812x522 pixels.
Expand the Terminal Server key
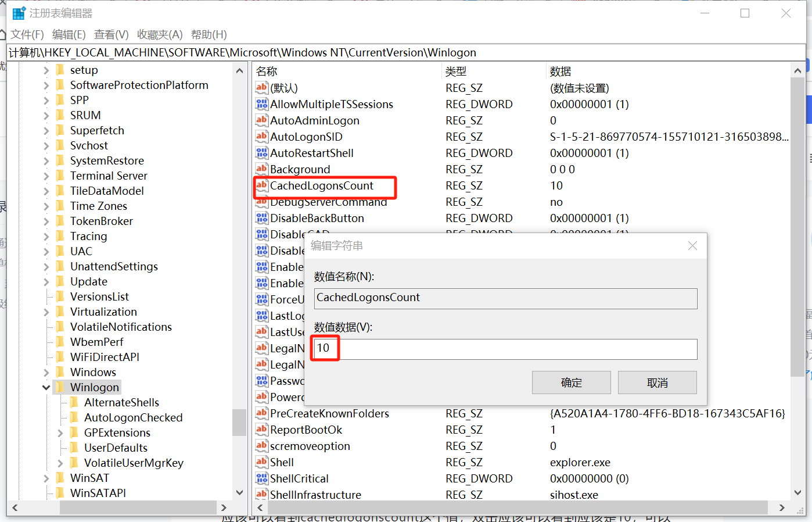[46, 176]
